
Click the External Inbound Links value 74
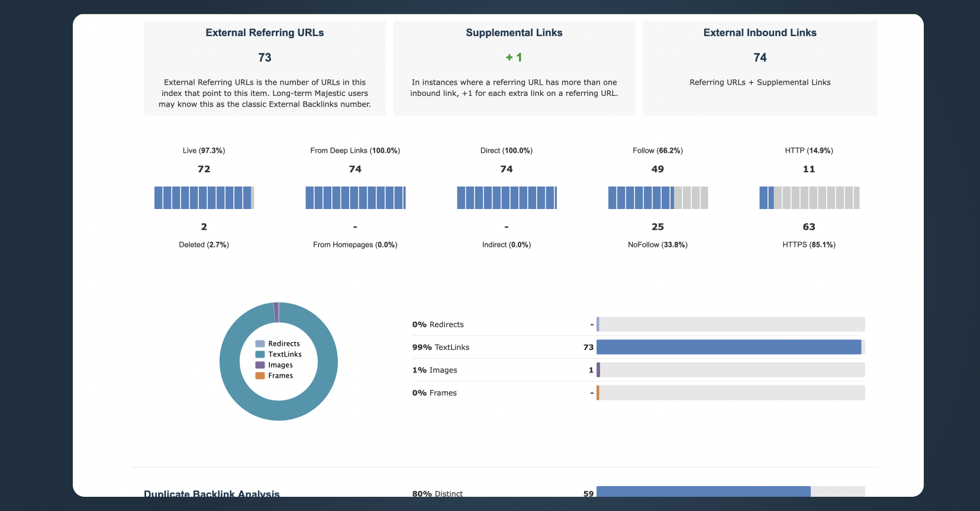click(760, 57)
